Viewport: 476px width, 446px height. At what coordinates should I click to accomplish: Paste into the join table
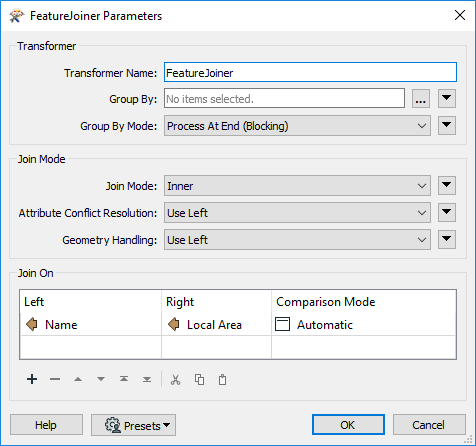[223, 379]
